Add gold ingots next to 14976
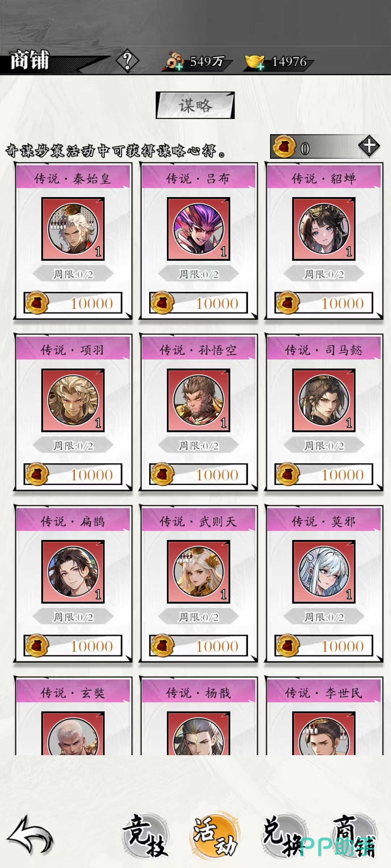Image resolution: width=391 pixels, height=868 pixels. click(255, 62)
